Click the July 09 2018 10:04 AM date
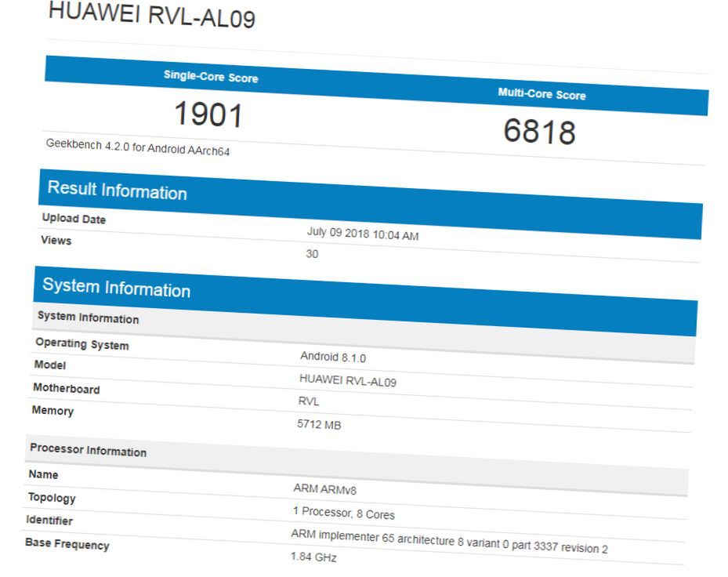The width and height of the screenshot is (728, 577). [x=363, y=233]
